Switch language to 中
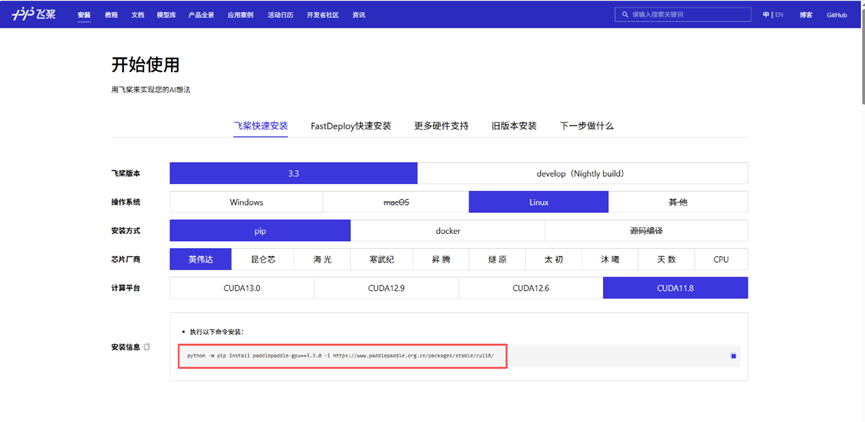The image size is (865, 422). (x=766, y=15)
